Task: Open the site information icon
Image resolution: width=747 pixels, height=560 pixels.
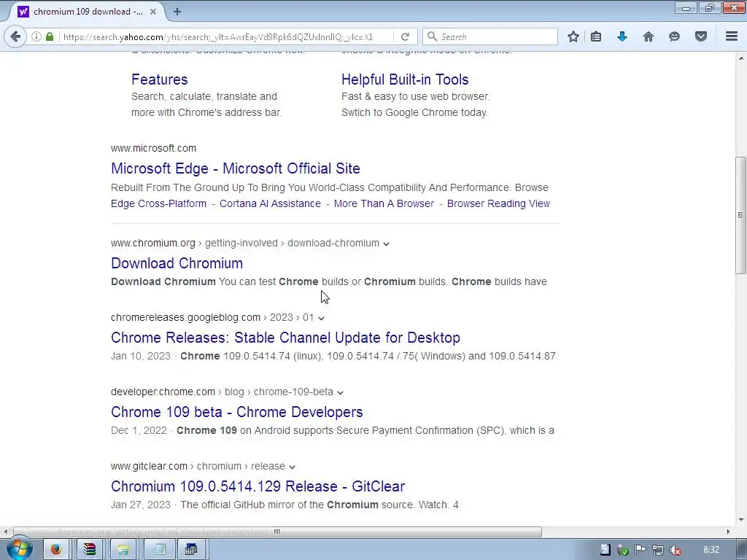Action: [x=36, y=36]
